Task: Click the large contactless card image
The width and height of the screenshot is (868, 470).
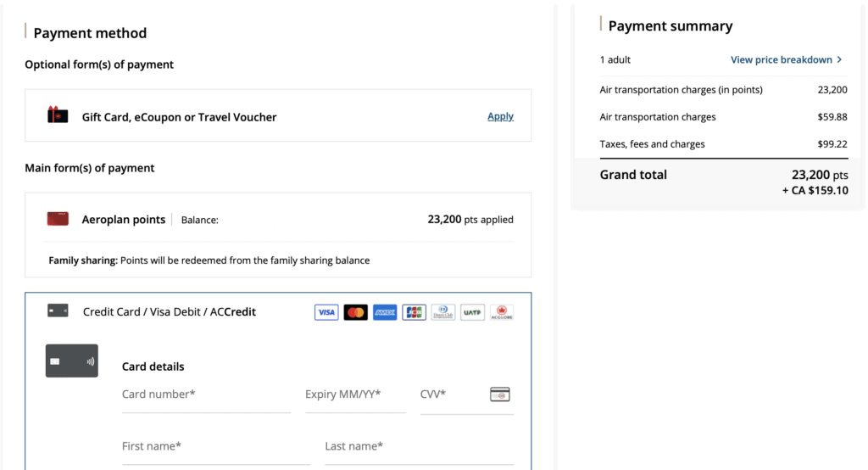Action: pos(72,361)
